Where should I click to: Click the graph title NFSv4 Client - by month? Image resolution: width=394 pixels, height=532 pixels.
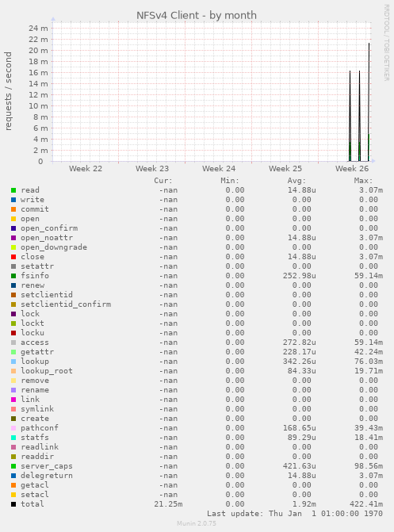[x=197, y=16]
